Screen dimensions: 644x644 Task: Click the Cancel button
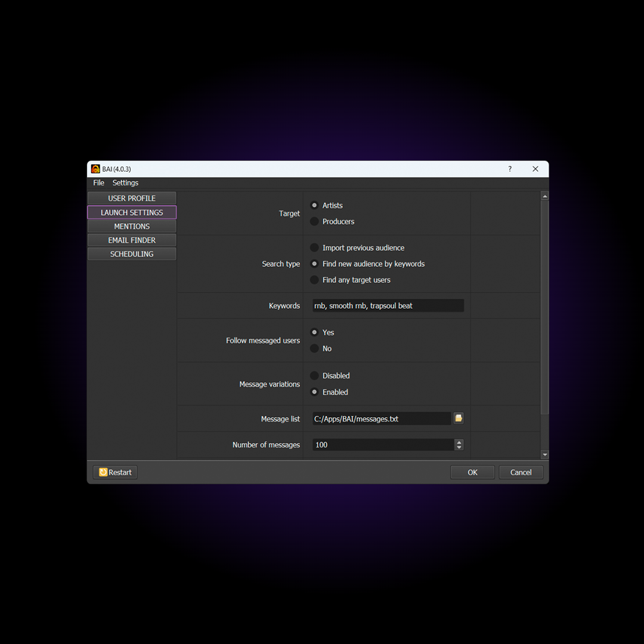pos(521,472)
